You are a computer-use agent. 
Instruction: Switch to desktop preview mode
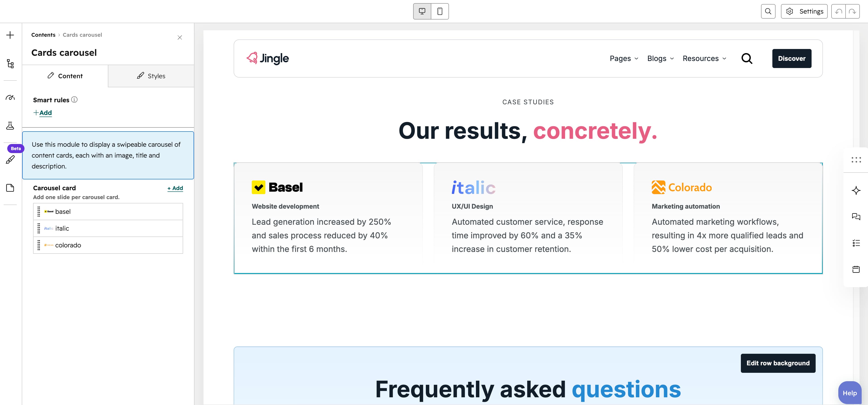coord(422,12)
